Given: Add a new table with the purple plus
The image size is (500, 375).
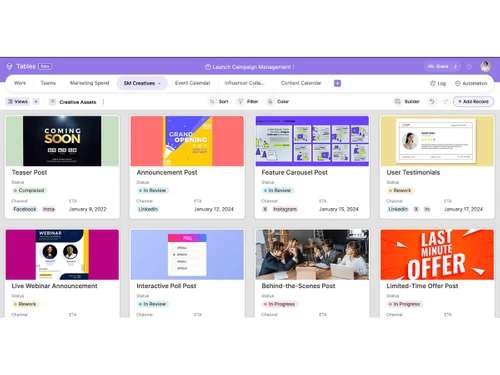Looking at the screenshot, I should coord(337,83).
